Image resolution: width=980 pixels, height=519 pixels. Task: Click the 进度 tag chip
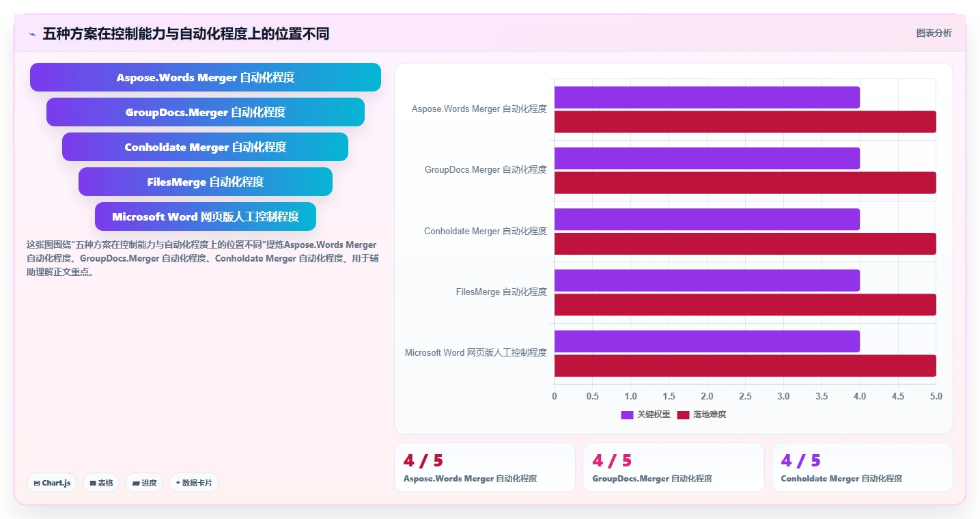tap(144, 483)
